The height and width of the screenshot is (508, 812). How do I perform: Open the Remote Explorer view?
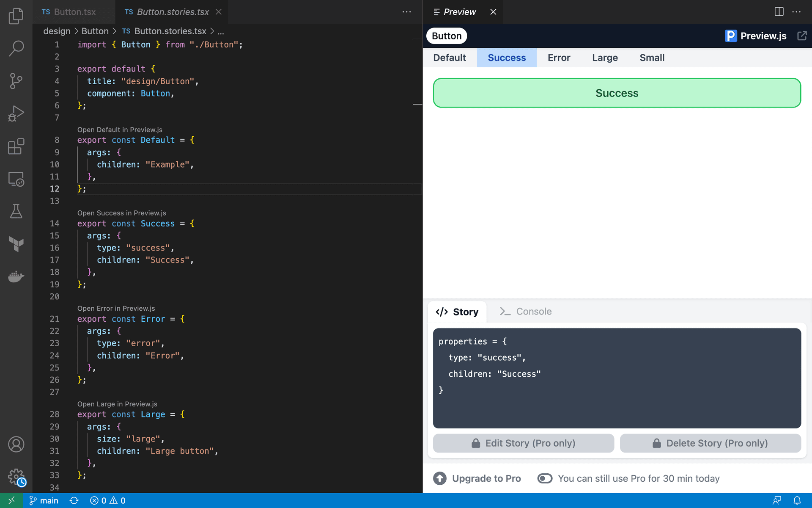click(x=16, y=179)
